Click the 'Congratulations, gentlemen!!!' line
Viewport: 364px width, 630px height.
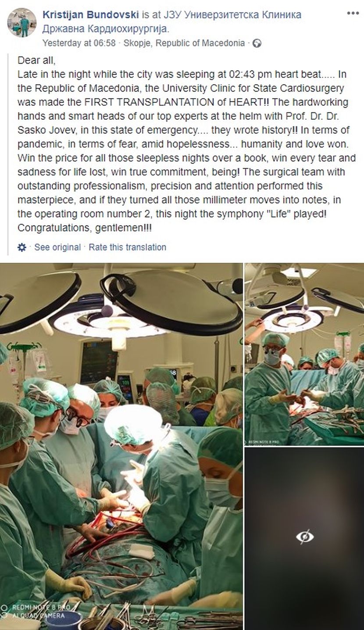point(85,229)
